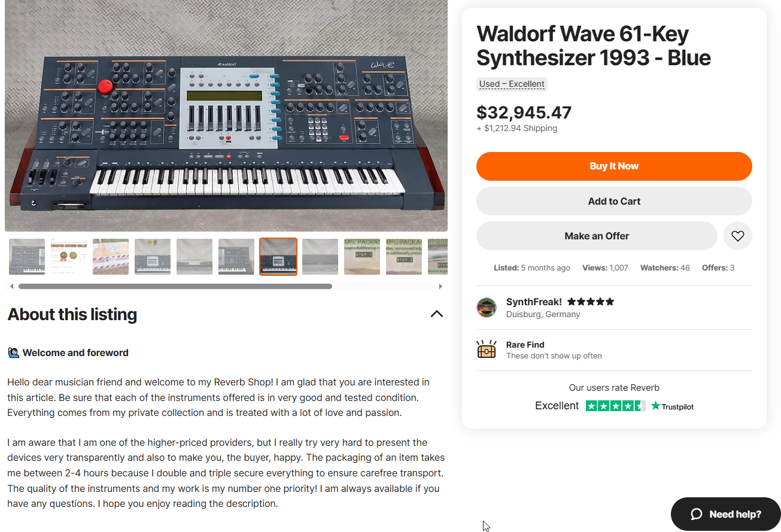Click the thumbnail strip horizontal scrollbar
781x532 pixels.
(175, 287)
